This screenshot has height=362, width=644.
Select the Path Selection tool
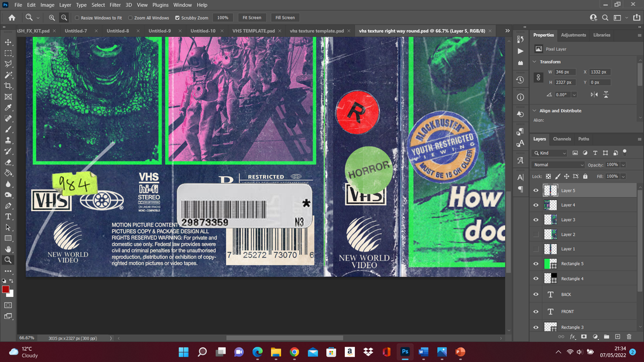tap(8, 227)
